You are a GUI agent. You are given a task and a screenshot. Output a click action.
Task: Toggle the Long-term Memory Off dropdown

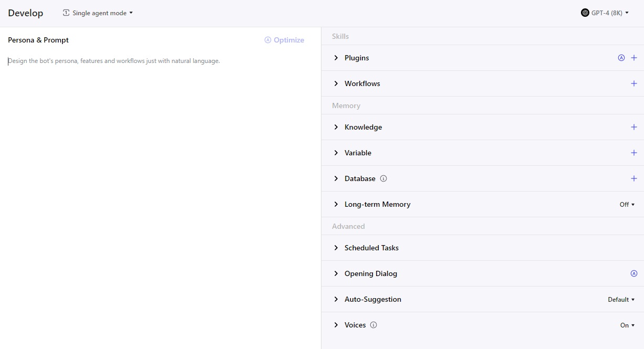627,205
